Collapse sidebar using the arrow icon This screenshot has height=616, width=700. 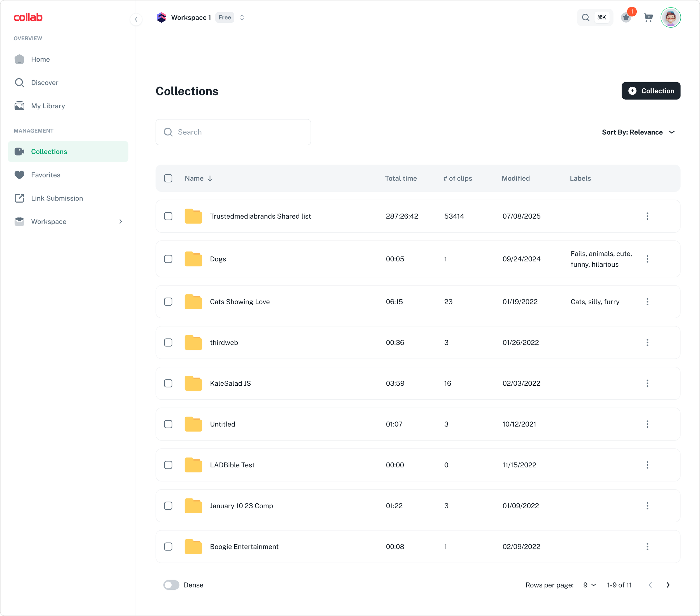[136, 20]
